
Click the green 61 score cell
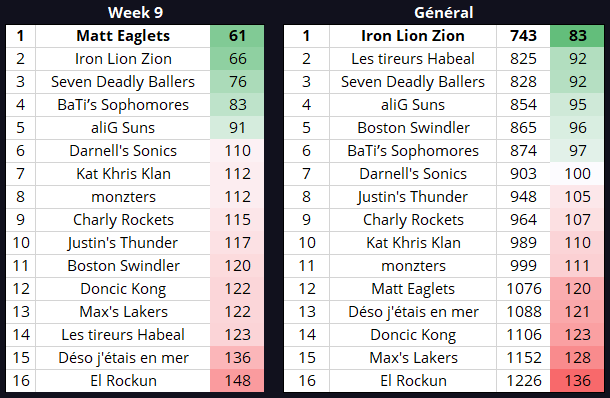click(x=237, y=36)
